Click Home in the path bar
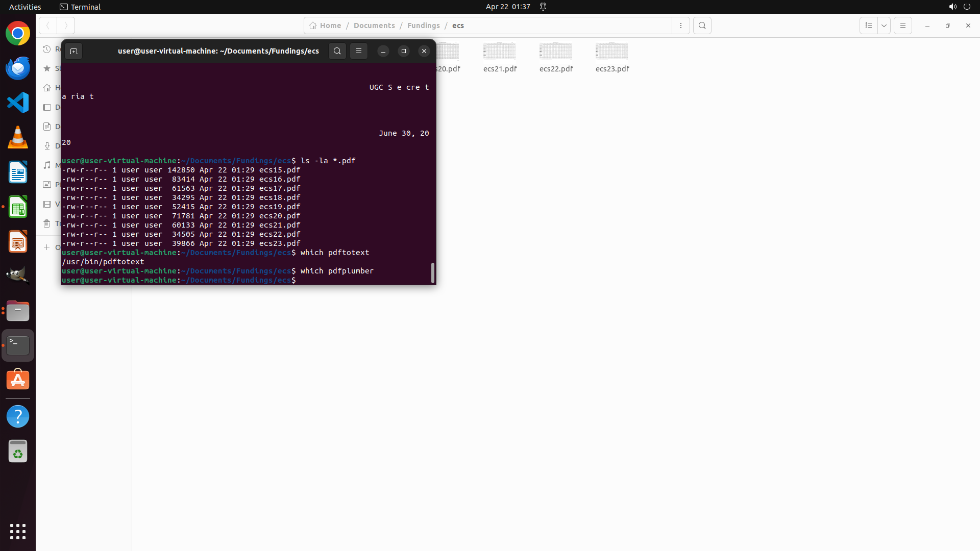The height and width of the screenshot is (551, 980). (325, 26)
